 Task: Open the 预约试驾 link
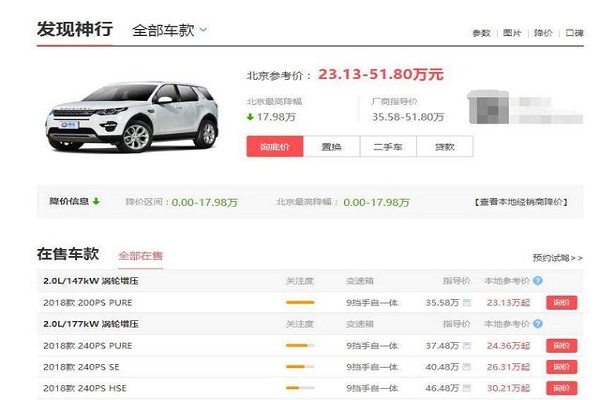[558, 258]
